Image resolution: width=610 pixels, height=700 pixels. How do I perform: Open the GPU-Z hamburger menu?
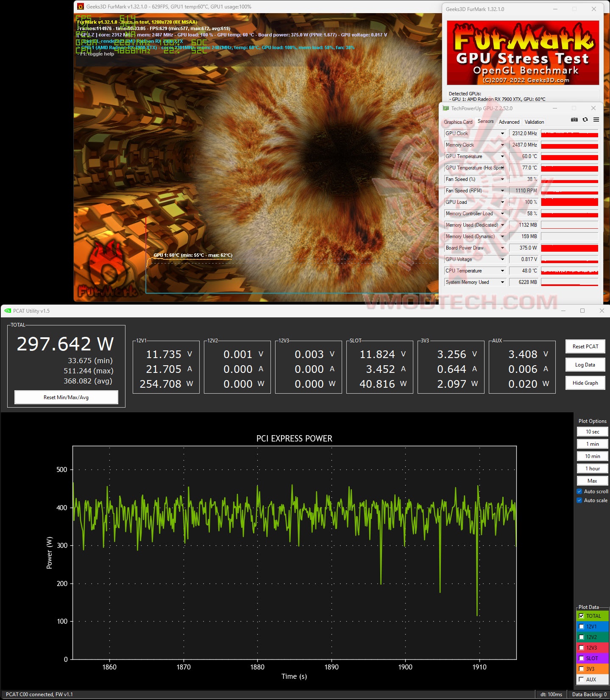[596, 120]
